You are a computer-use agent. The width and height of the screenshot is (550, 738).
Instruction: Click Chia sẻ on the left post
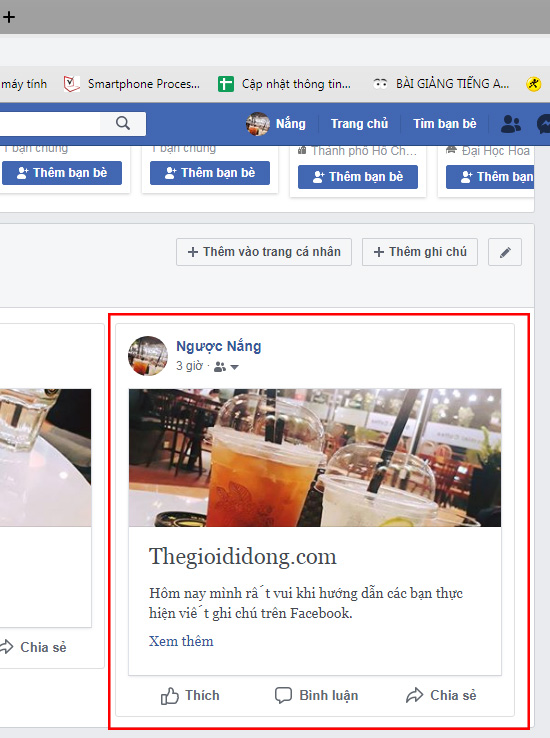tap(33, 647)
